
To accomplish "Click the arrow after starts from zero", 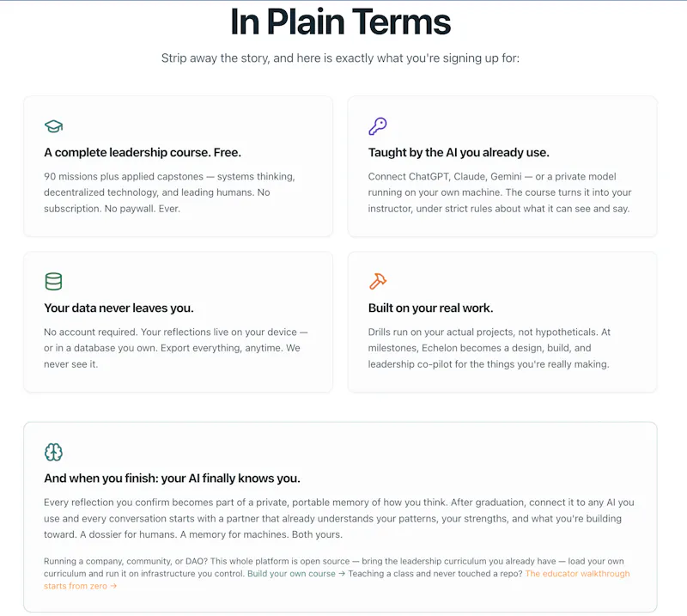I will click(x=113, y=586).
